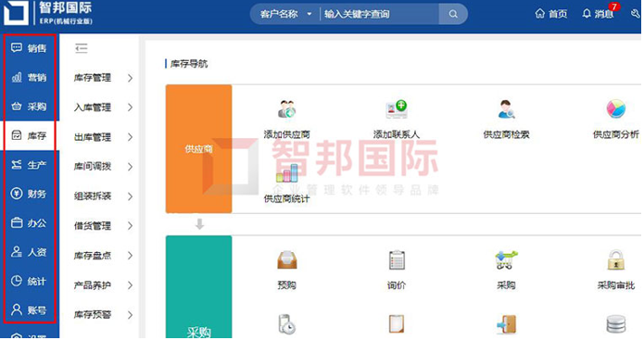Click the 添加供应商 add supplier icon
This screenshot has height=353, width=644.
tap(286, 109)
